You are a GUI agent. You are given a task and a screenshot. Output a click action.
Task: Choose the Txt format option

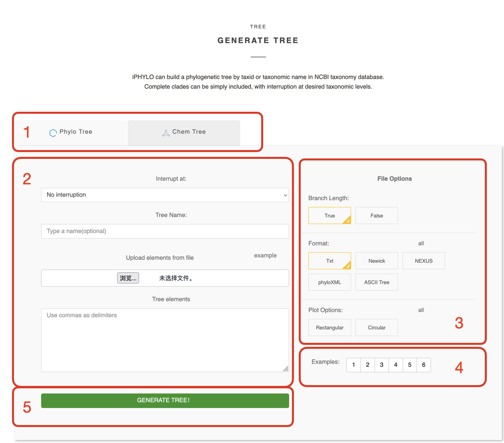pyautogui.click(x=329, y=261)
